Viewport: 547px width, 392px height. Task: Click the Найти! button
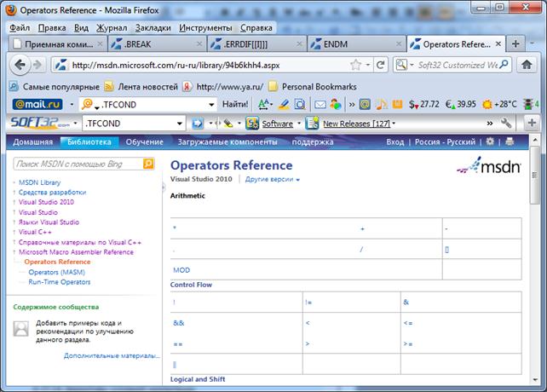point(235,104)
